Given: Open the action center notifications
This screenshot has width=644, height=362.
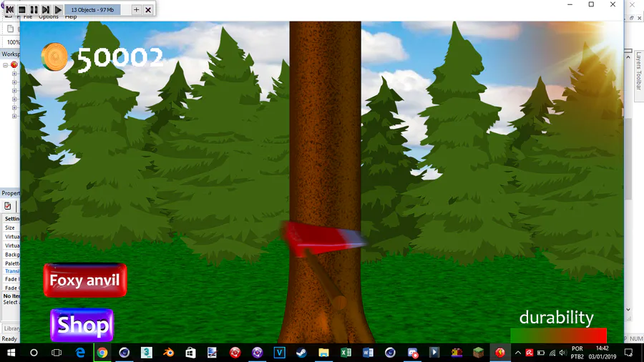Looking at the screenshot, I should (628, 353).
